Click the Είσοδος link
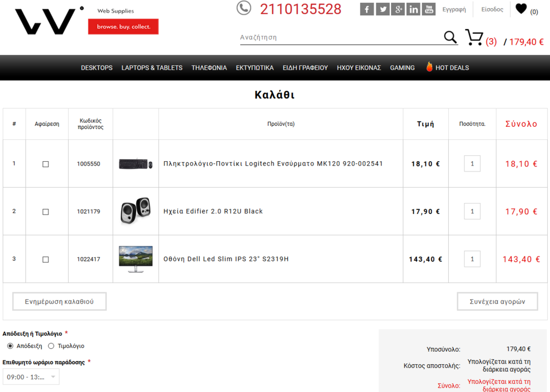550x392 pixels. (x=492, y=9)
